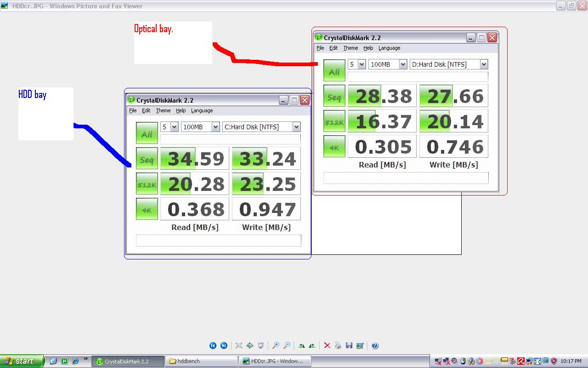Open Help menu in C: drive CrystalDiskMark
Image resolution: width=588 pixels, height=368 pixels.
[x=181, y=110]
